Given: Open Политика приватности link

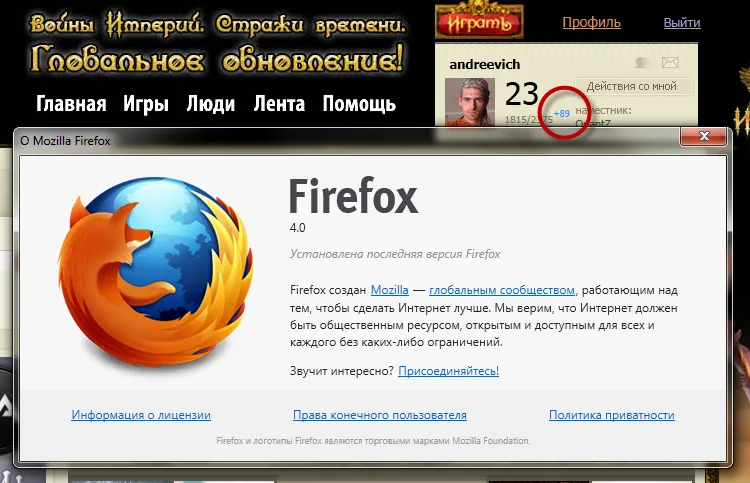Looking at the screenshot, I should click(x=612, y=415).
